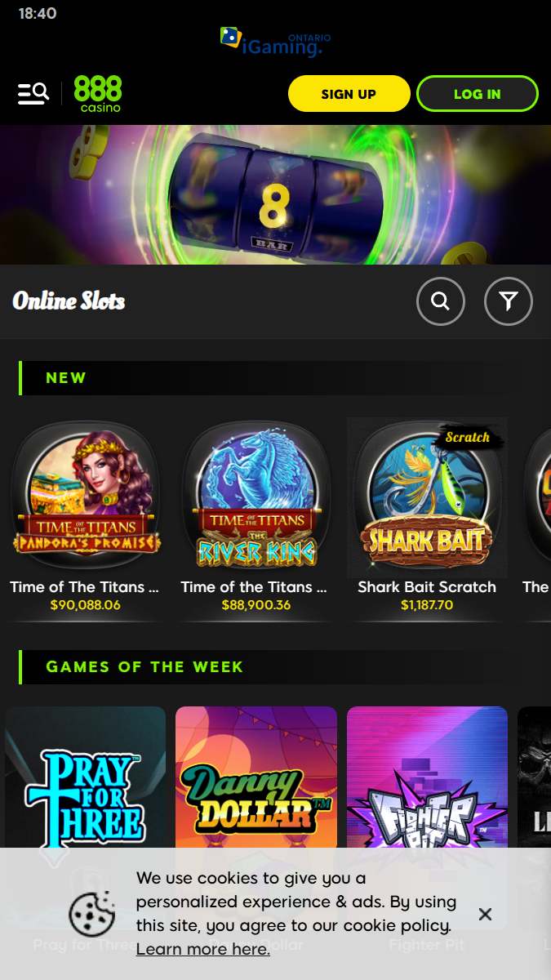Click the LOG IN button
Viewport: 551px width, 980px height.
(478, 94)
